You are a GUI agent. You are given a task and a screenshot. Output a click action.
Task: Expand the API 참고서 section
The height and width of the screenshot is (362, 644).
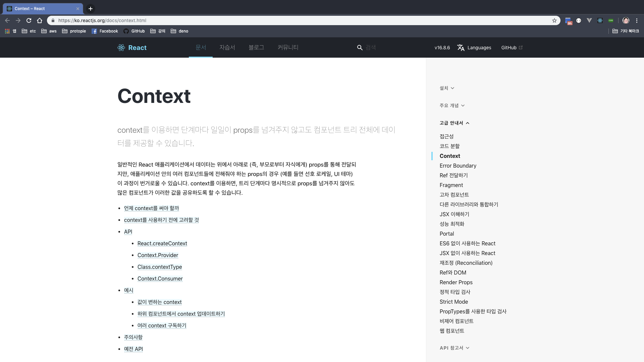click(x=454, y=348)
